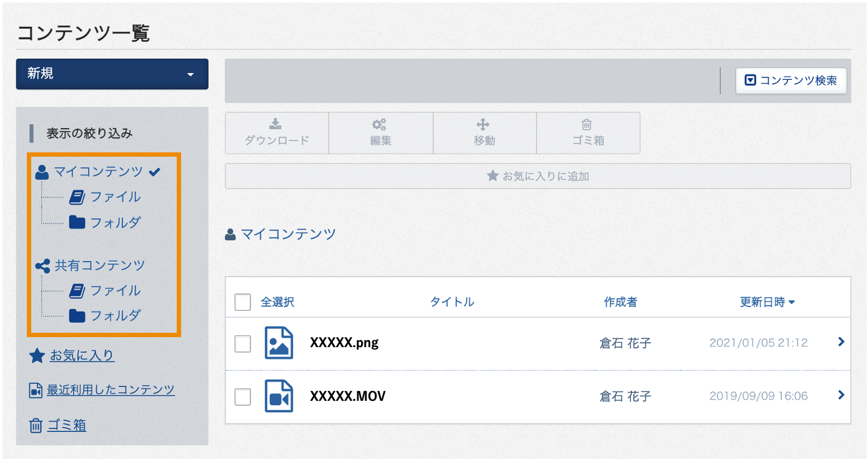Image resolution: width=868 pixels, height=462 pixels.
Task: Click folder icon of マイコンテンツ フォルダ
Action: [77, 222]
